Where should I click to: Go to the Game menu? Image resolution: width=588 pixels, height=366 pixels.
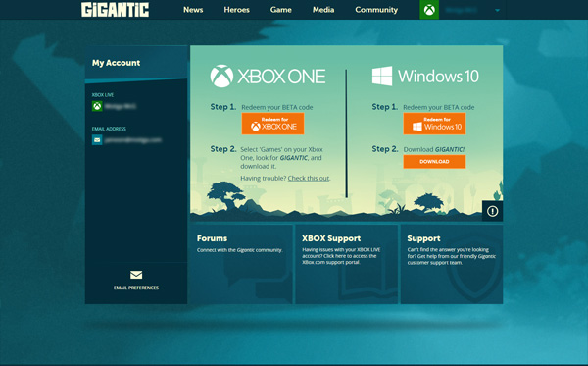pos(281,10)
